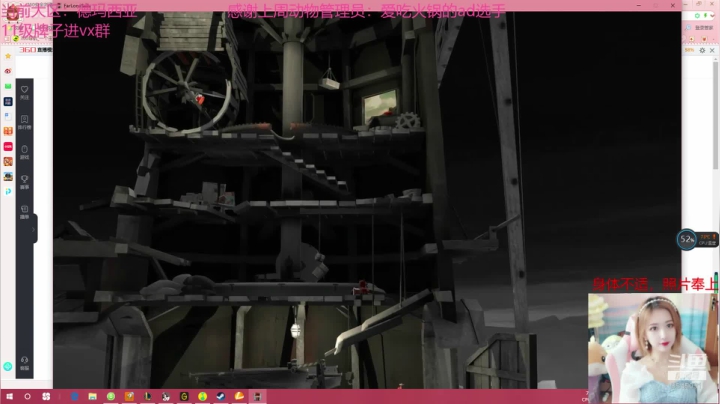Open Steam from the taskbar
Viewport: 720px width, 404px height.
coord(221,396)
